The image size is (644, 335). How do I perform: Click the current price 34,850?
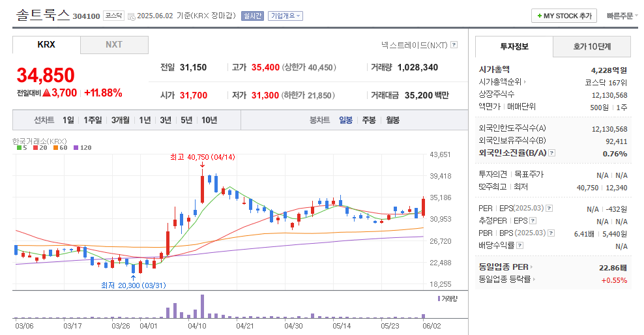pyautogui.click(x=46, y=75)
